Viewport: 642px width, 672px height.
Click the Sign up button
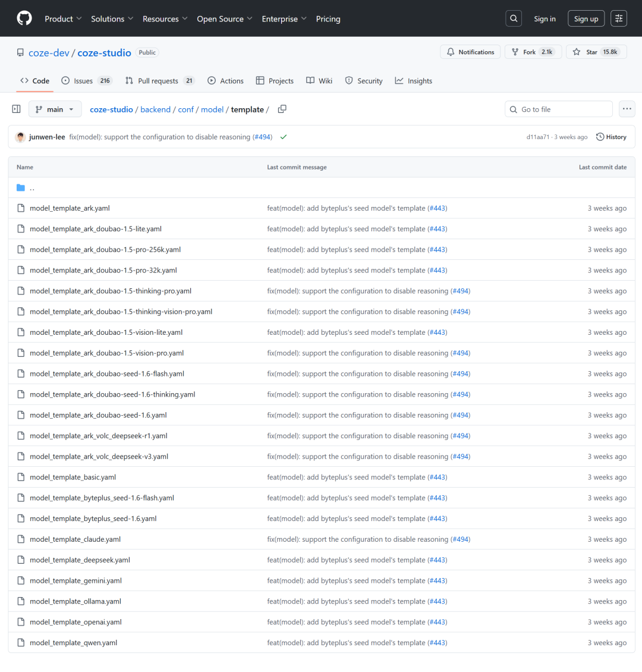586,18
